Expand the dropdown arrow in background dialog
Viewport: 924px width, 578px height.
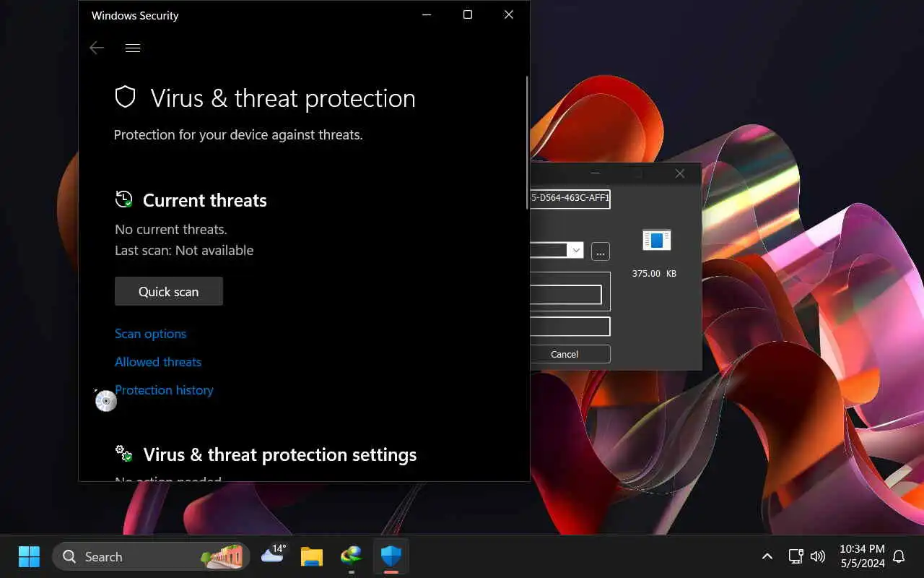click(x=575, y=251)
